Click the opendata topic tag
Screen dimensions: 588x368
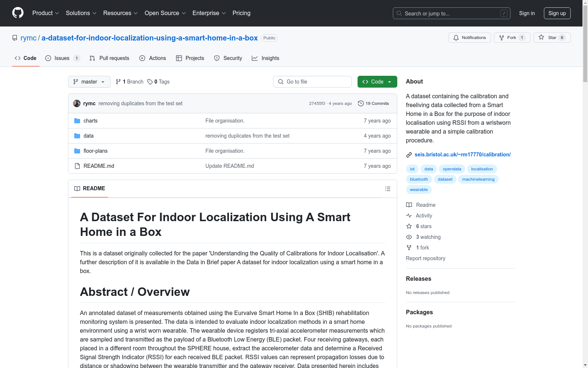tap(452, 169)
